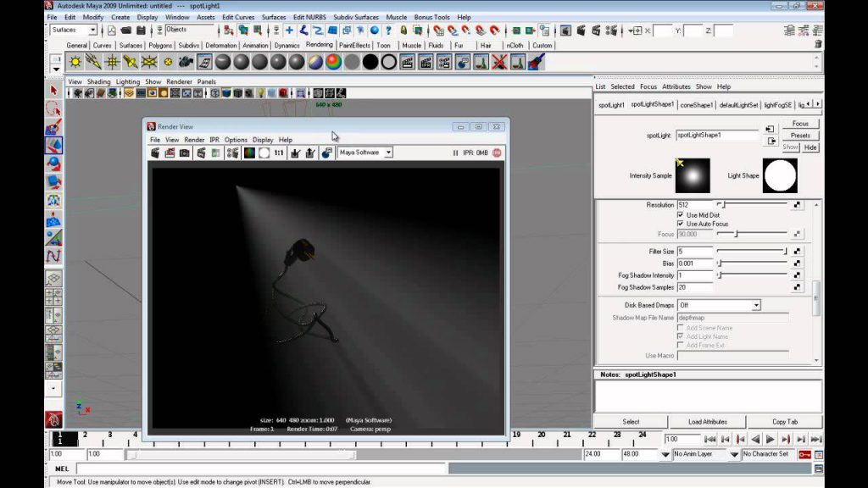Toggle Add Light Name checkbox
The image size is (868, 488).
681,336
